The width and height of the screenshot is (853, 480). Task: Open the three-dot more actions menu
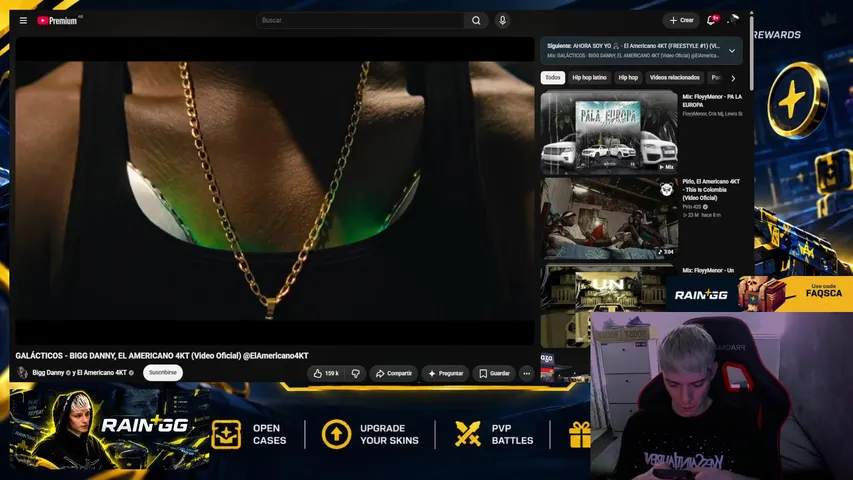click(527, 373)
